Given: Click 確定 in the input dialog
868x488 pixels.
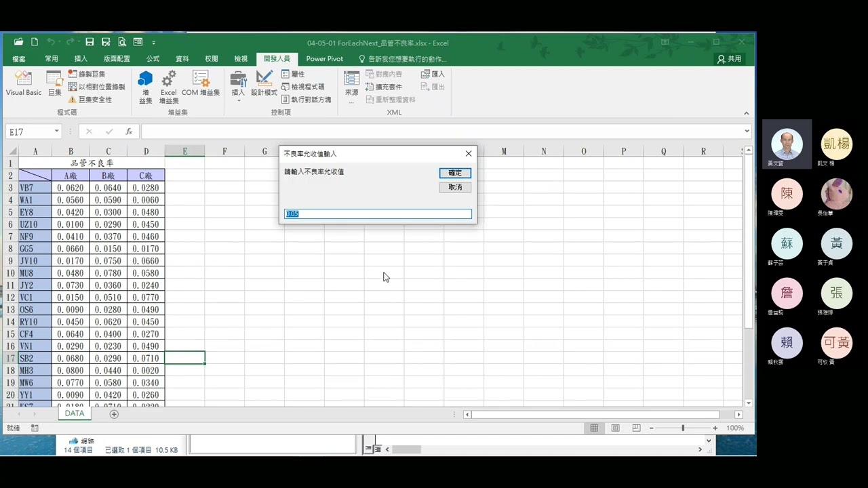Looking at the screenshot, I should [455, 173].
